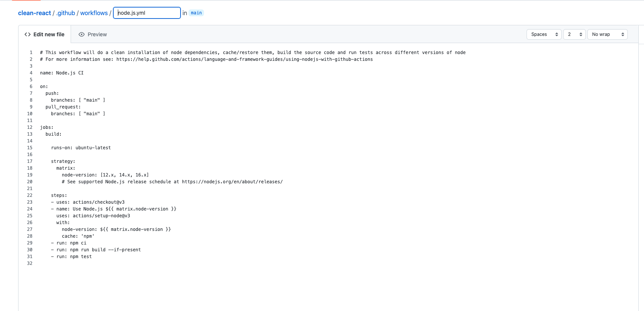The width and height of the screenshot is (644, 311).
Task: Switch to the Edit new file tab
Action: [45, 34]
